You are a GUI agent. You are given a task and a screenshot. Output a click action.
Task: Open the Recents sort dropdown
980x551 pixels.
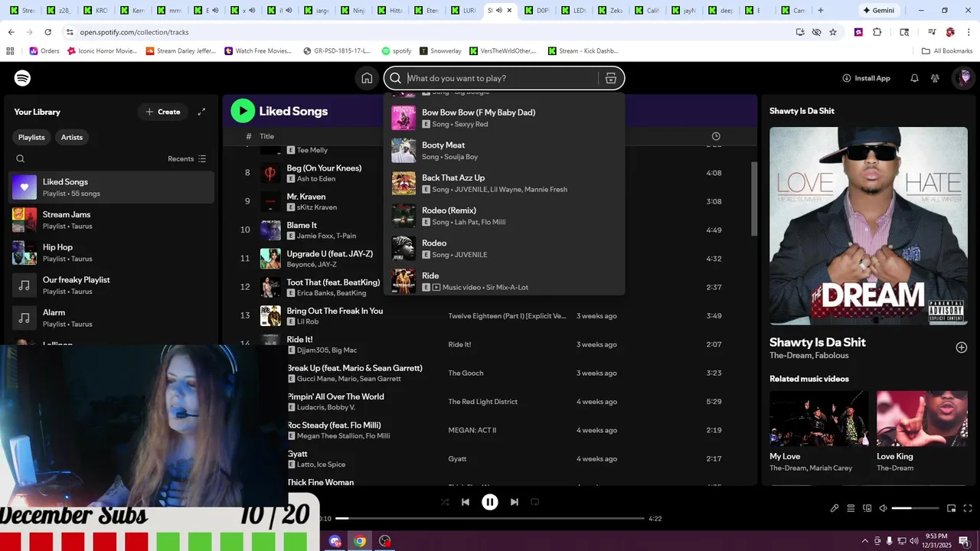click(x=187, y=158)
